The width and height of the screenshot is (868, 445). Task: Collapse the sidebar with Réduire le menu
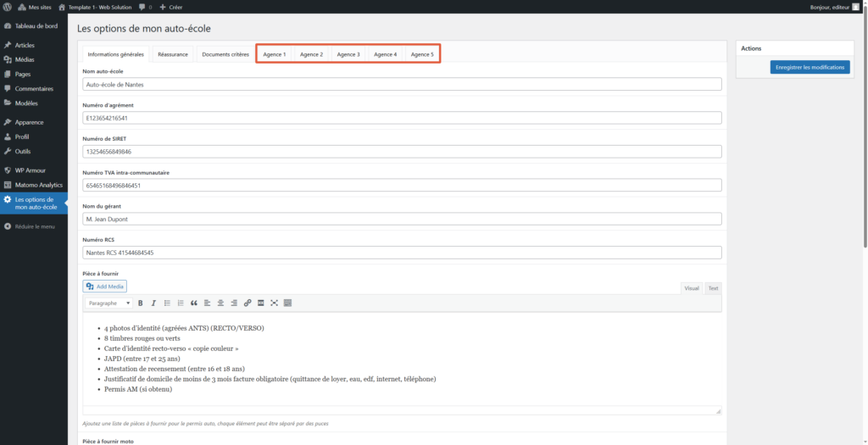point(34,226)
